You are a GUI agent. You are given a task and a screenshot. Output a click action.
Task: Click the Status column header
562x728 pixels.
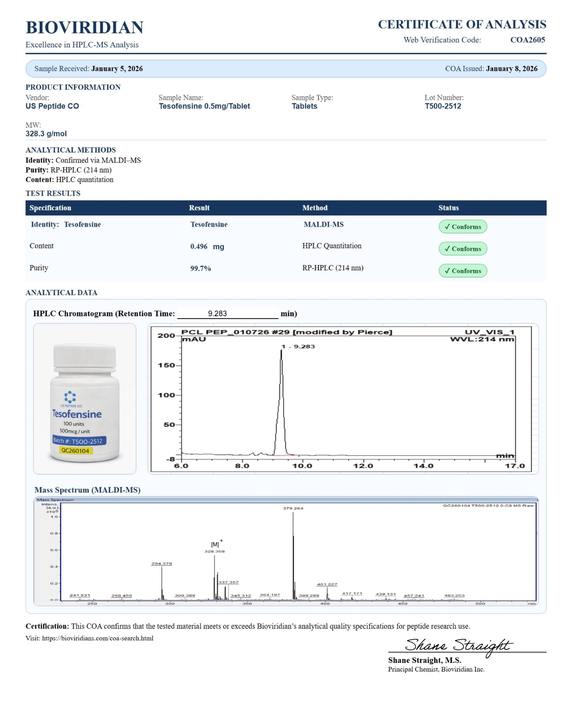coord(448,208)
